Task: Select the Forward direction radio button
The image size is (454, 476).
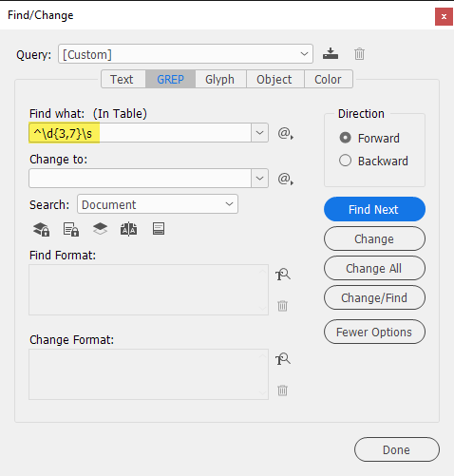Action: pos(345,138)
